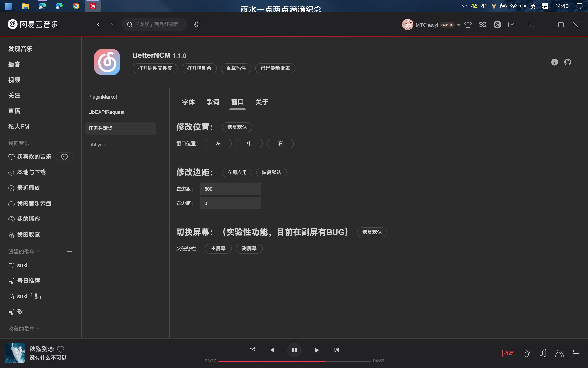The width and height of the screenshot is (588, 368).
Task: Click the info icon next to the GitHub icon
Action: [x=555, y=62]
